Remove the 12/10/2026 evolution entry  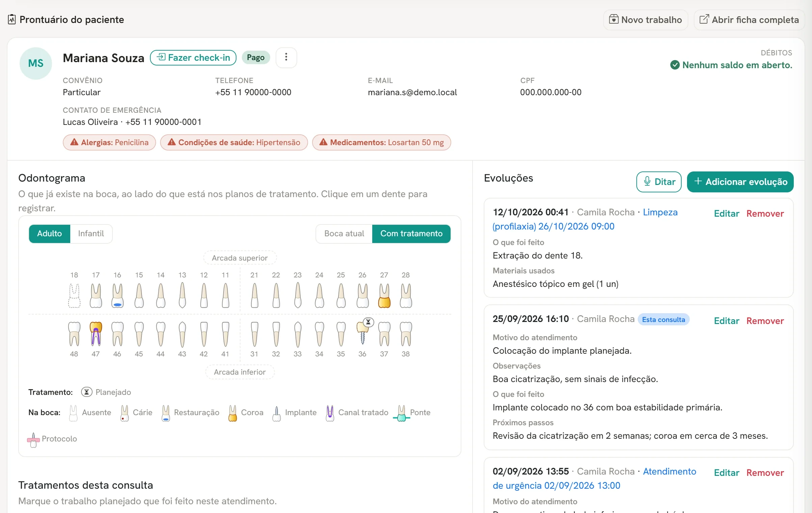pyautogui.click(x=765, y=214)
